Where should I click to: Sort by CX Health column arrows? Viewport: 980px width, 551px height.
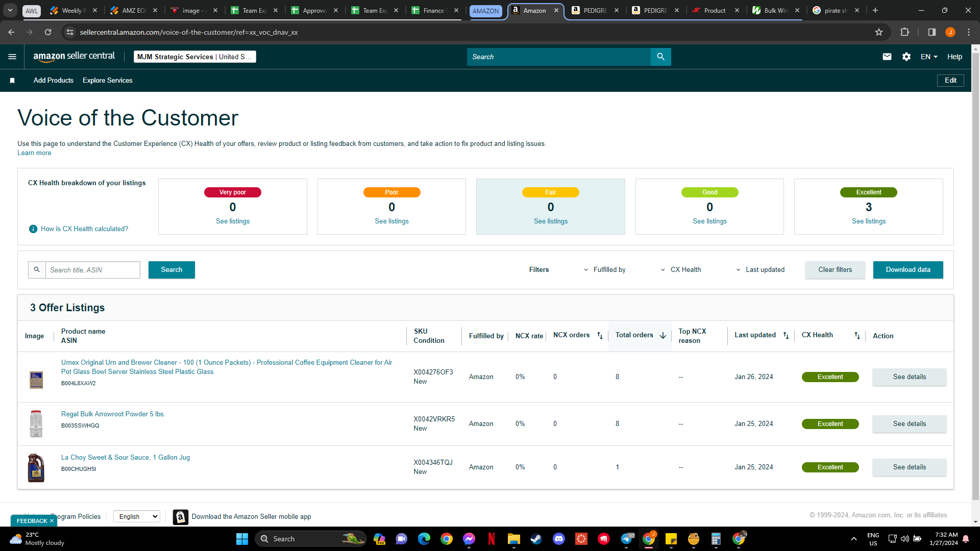pyautogui.click(x=857, y=336)
